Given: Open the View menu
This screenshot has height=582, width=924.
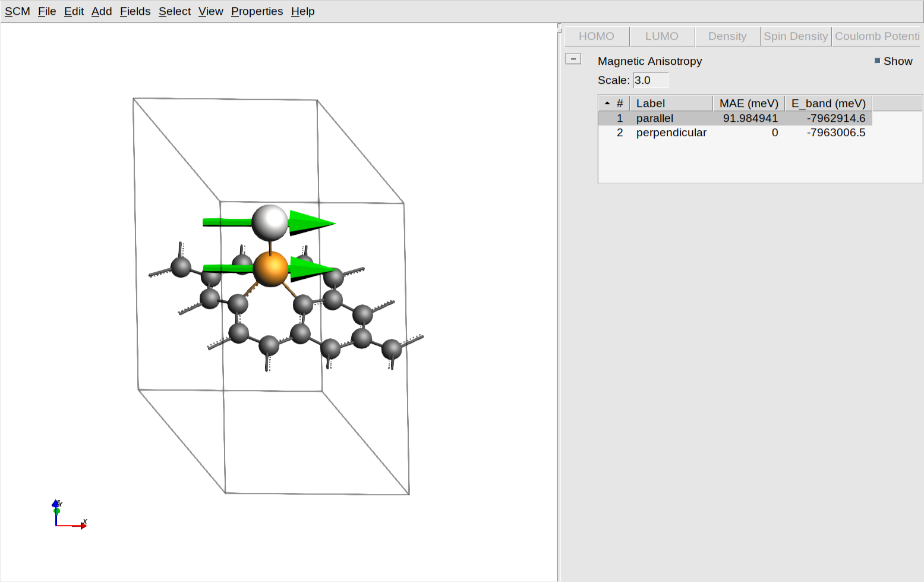Looking at the screenshot, I should [210, 11].
